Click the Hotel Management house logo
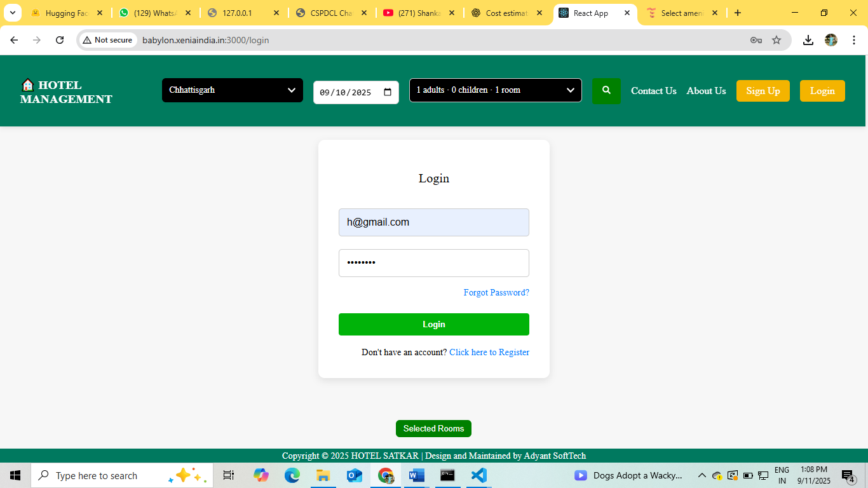The width and height of the screenshot is (868, 488). coord(28,85)
